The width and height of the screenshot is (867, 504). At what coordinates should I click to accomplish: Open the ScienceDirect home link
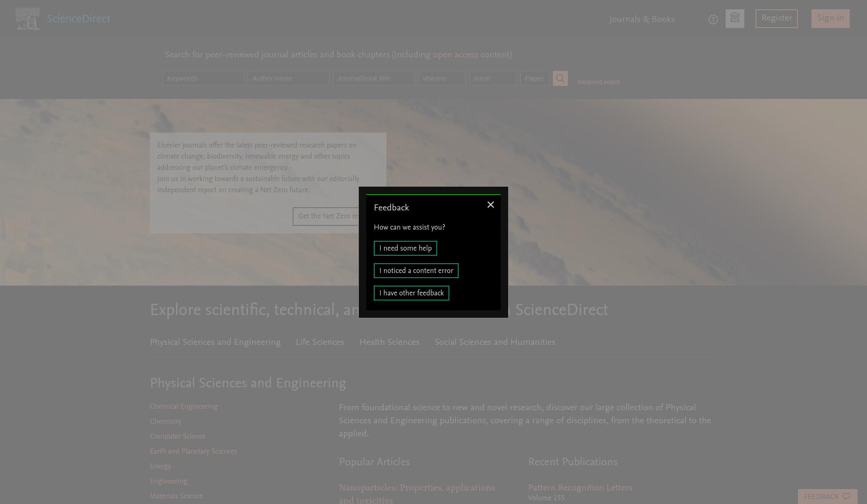tap(78, 19)
